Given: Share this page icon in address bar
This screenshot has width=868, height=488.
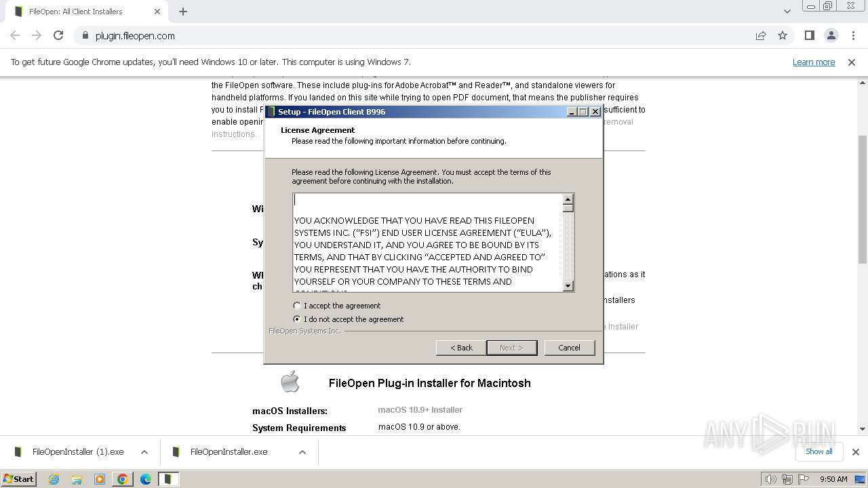Looking at the screenshot, I should click(761, 36).
